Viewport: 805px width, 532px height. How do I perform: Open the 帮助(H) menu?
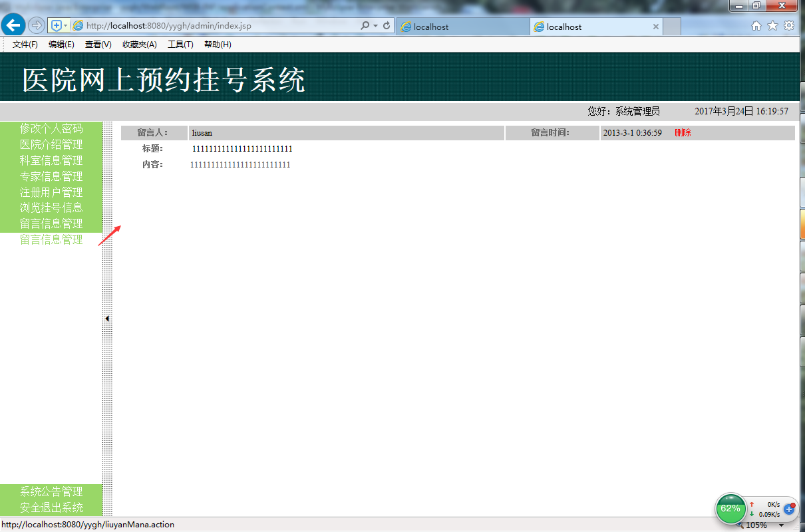[218, 45]
